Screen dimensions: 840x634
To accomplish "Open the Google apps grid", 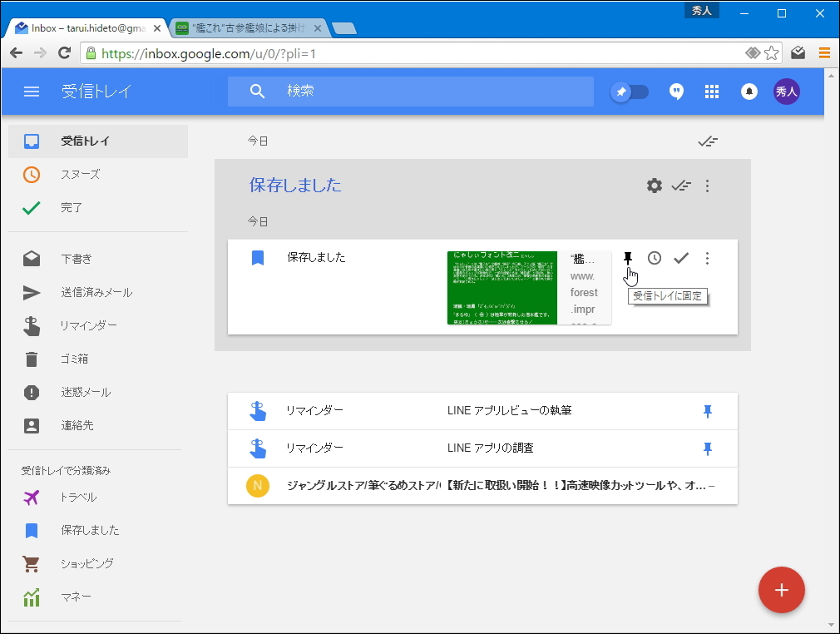I will tap(712, 92).
